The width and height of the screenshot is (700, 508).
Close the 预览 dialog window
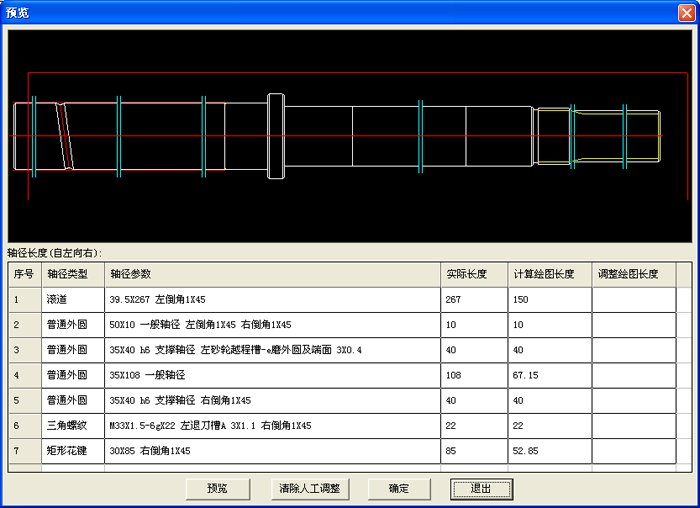tap(685, 12)
